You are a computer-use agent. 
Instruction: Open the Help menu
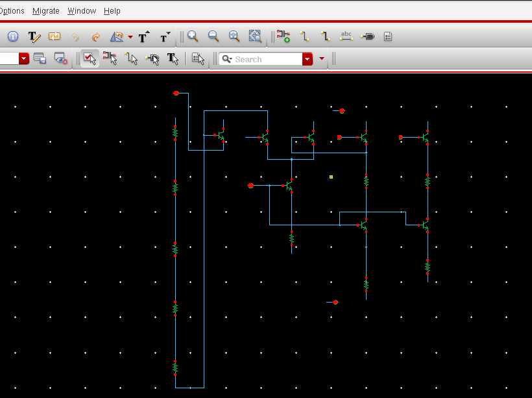pyautogui.click(x=112, y=11)
